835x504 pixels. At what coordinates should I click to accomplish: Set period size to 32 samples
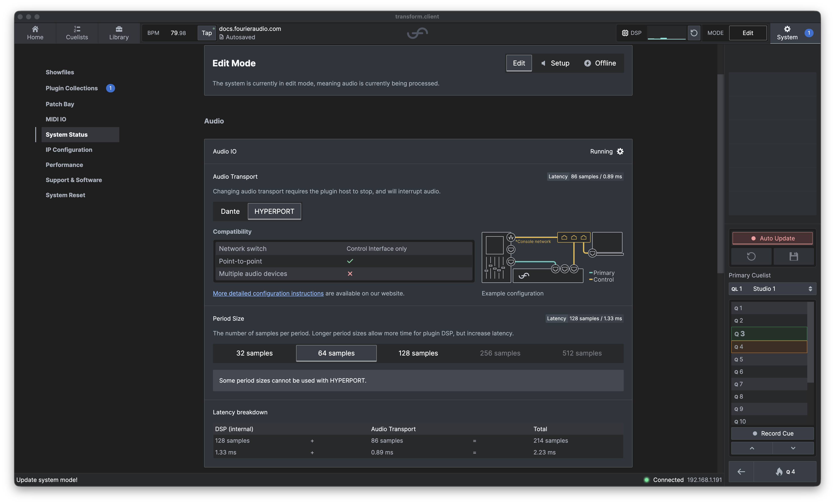(254, 353)
